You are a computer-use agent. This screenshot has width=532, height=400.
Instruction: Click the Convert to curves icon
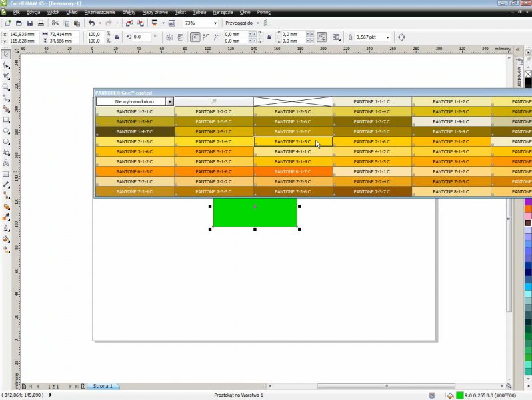pyautogui.click(x=402, y=37)
